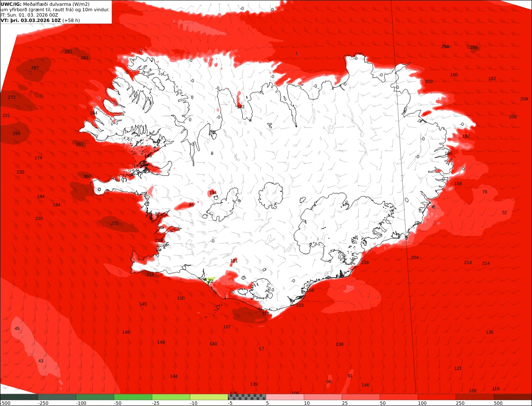Click the map value '148'

pos(126,332)
